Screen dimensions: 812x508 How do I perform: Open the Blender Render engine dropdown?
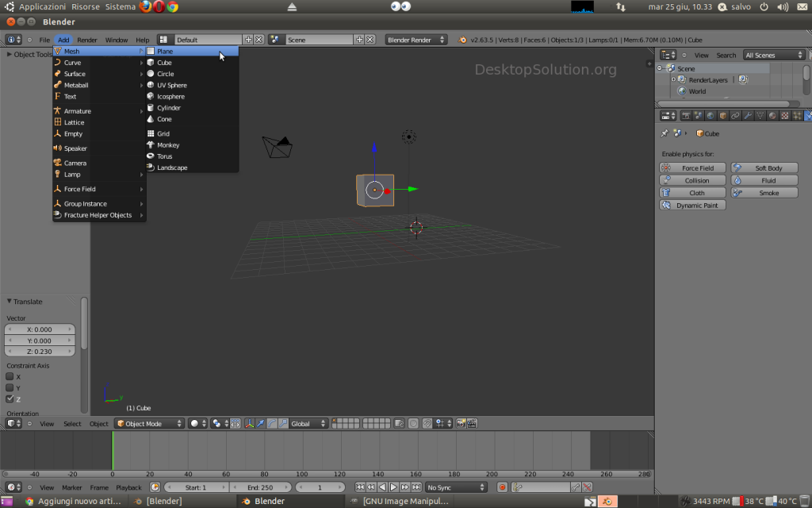[x=416, y=40]
